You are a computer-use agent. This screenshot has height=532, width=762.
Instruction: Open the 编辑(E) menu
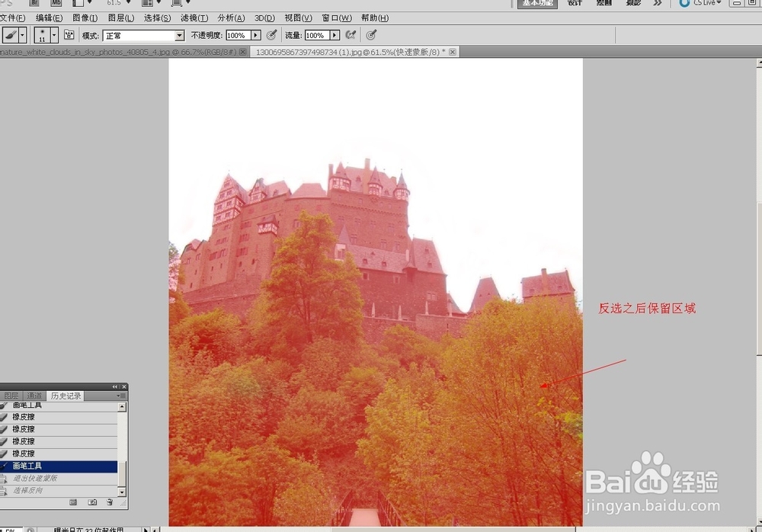49,18
